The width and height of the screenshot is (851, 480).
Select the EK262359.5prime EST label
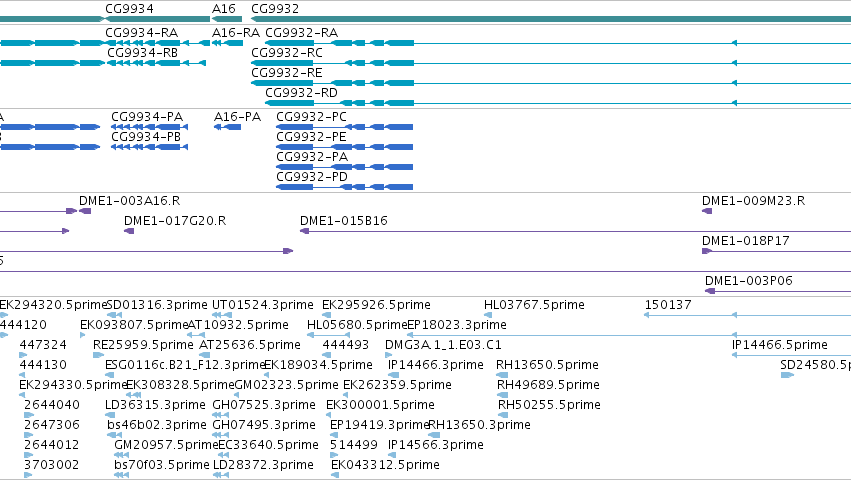(397, 386)
